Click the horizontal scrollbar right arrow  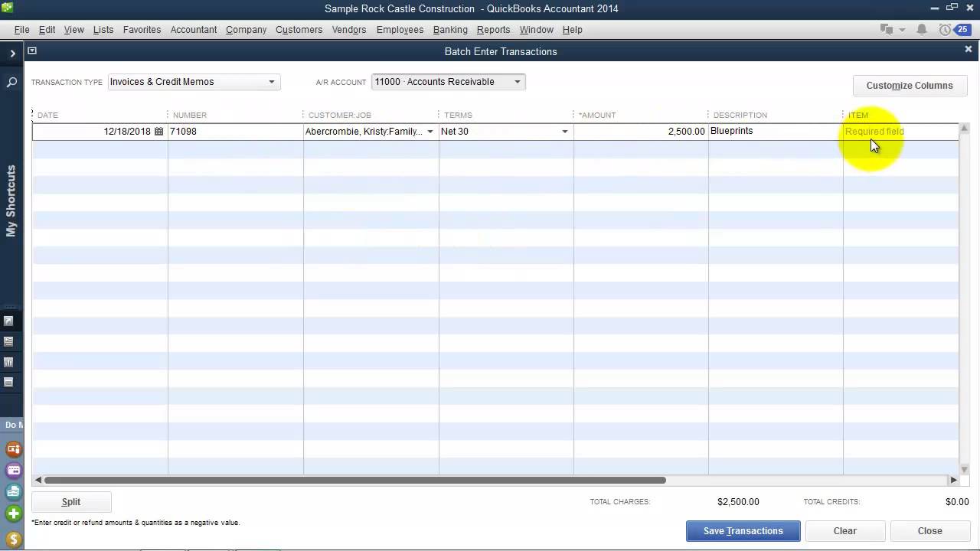click(x=953, y=481)
